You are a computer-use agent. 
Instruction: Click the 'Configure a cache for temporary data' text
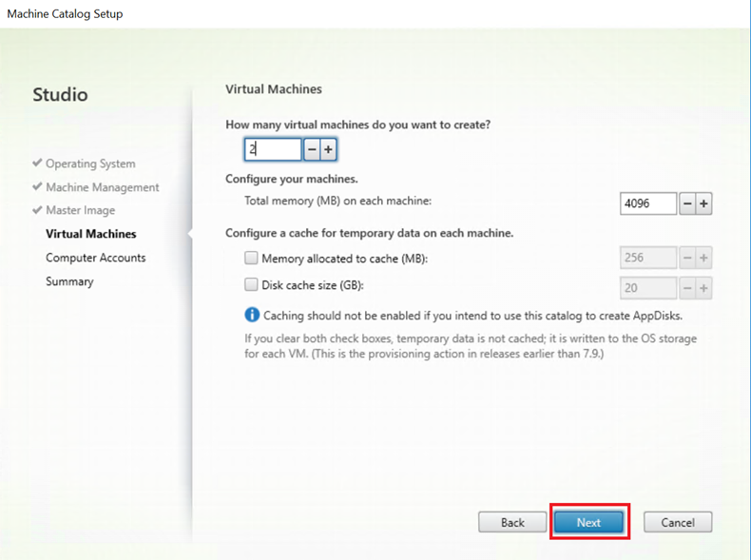(x=369, y=233)
